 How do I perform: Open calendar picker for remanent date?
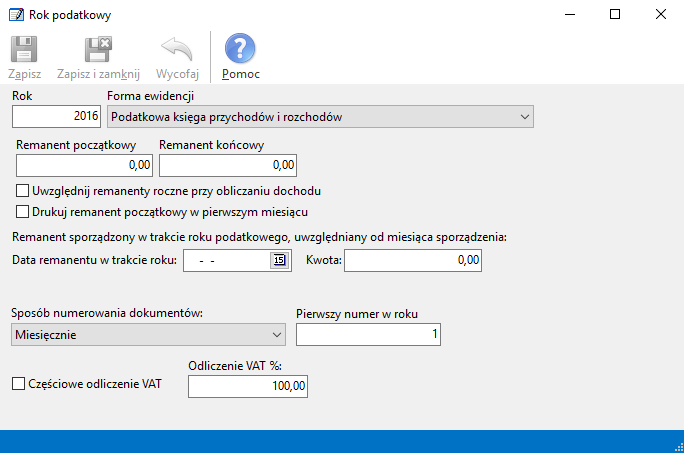click(x=279, y=261)
